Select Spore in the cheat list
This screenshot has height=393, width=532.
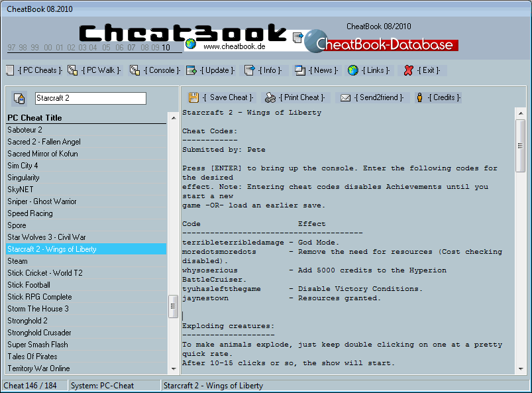click(x=87, y=225)
